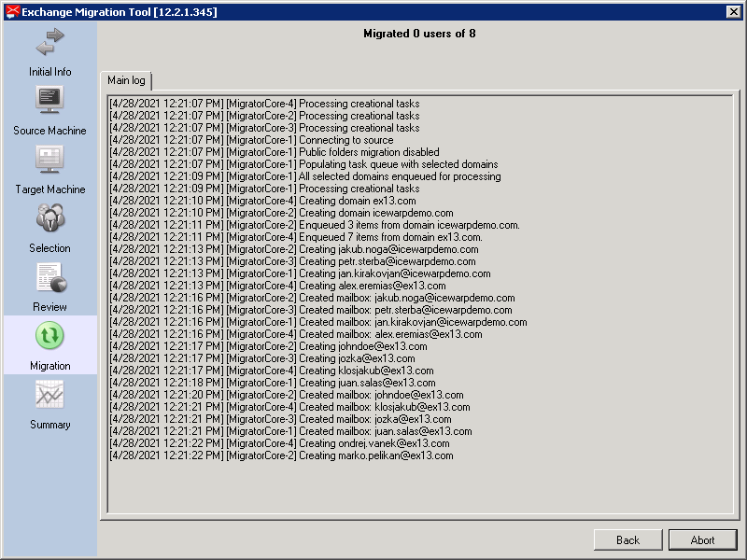Open the Summary chart icon

coord(49,394)
